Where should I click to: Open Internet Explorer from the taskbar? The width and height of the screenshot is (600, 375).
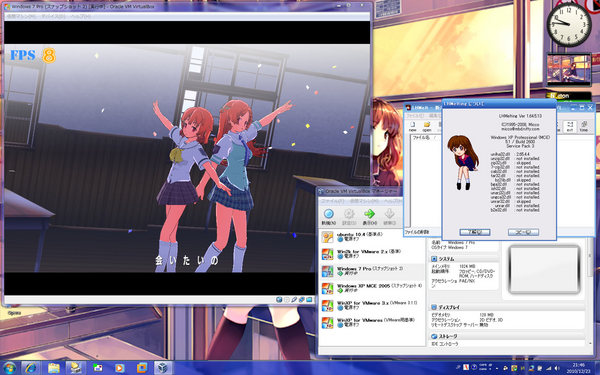click(31, 368)
